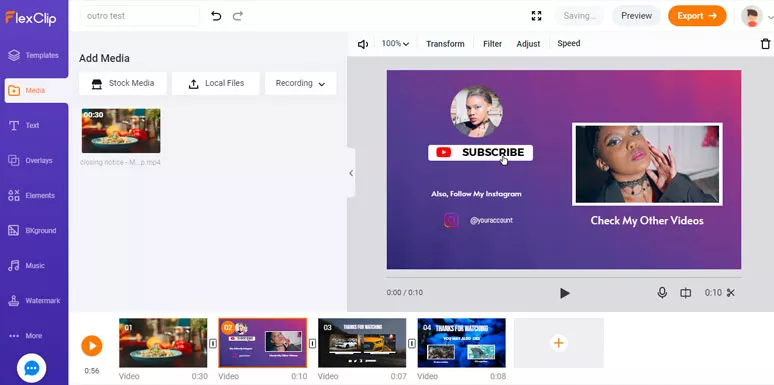Select the closing notice media thumbnail

121,131
